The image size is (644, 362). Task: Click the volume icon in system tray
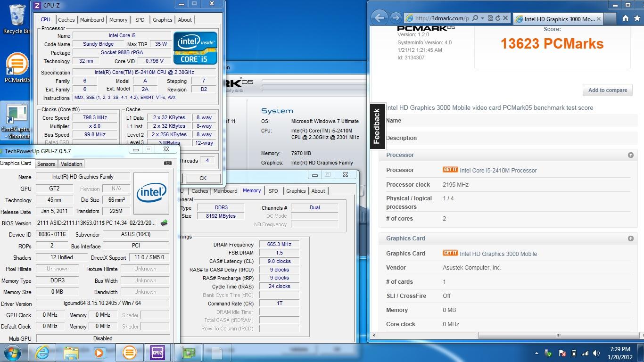[596, 353]
